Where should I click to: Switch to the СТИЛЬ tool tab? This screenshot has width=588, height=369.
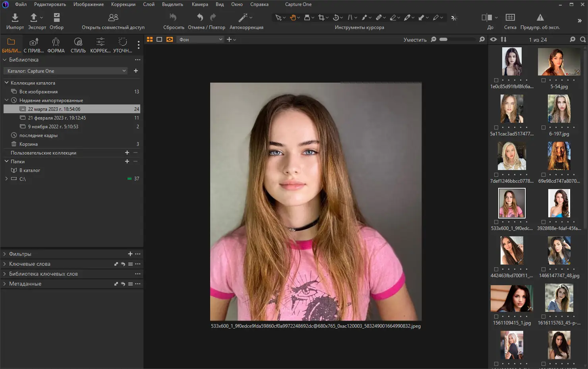[78, 45]
